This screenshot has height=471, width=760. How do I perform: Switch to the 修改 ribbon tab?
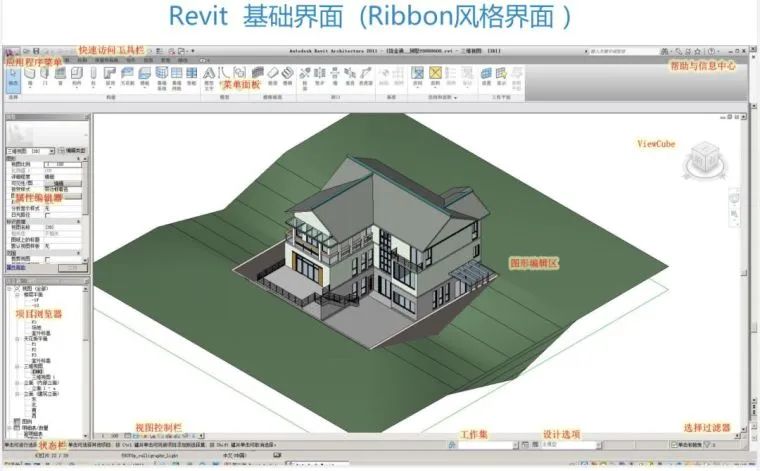[x=183, y=60]
